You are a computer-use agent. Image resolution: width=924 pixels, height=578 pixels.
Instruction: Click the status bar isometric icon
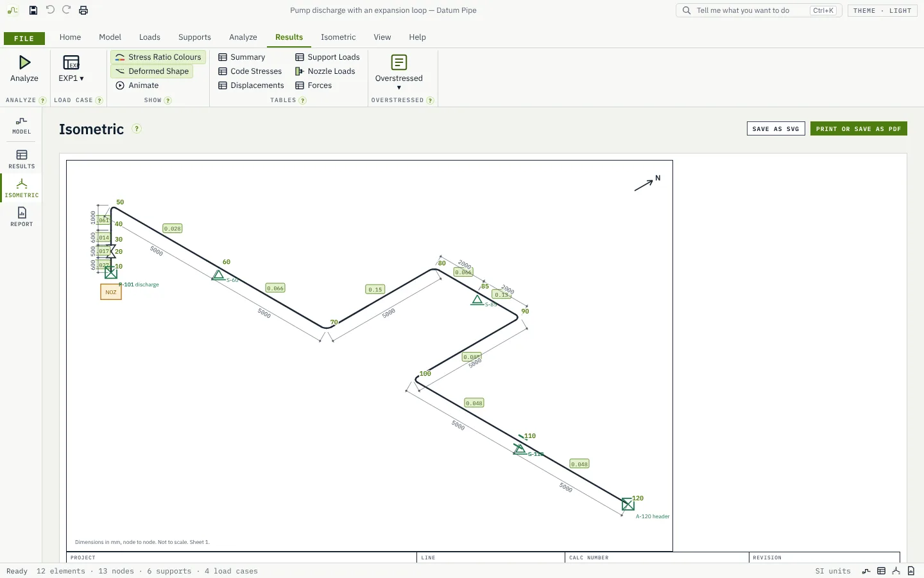click(x=896, y=571)
